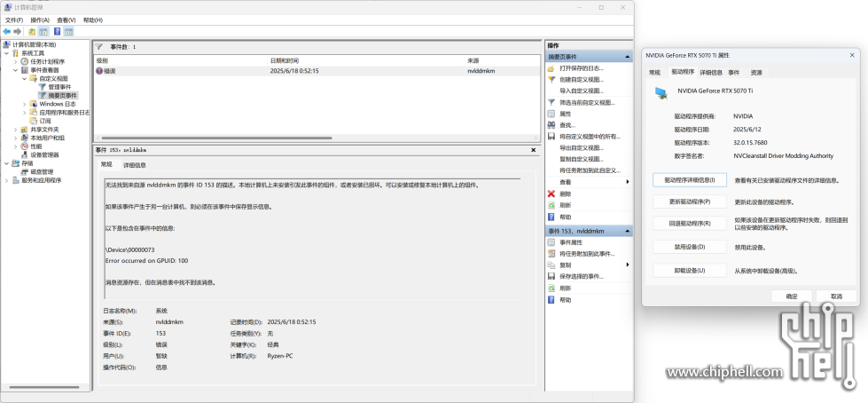The image size is (868, 403).
Task: Click 保存选择的事件 action
Action: click(x=582, y=276)
